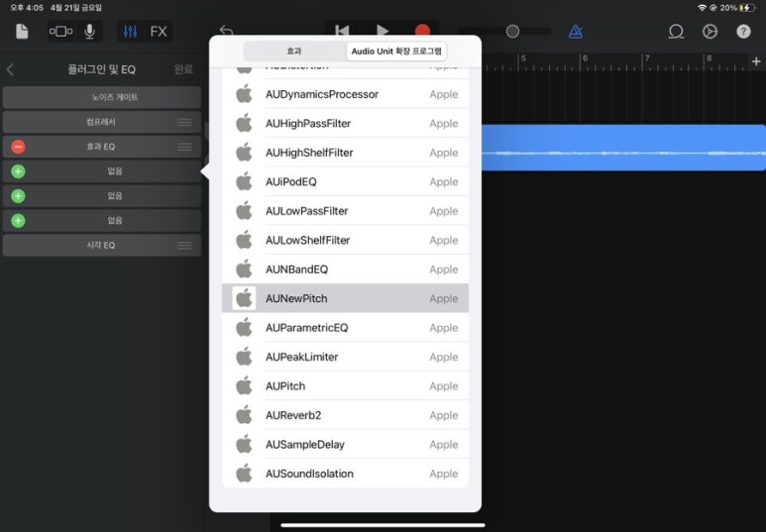Screen dimensions: 766x532
Task: Tap bar 6 on the timeline ruler
Action: (x=585, y=58)
